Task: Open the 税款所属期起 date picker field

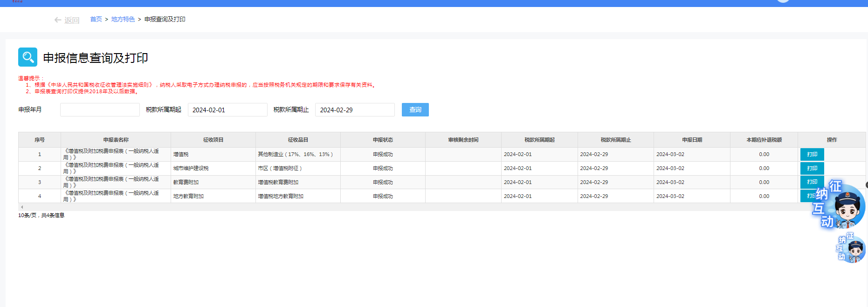Action: (x=227, y=110)
